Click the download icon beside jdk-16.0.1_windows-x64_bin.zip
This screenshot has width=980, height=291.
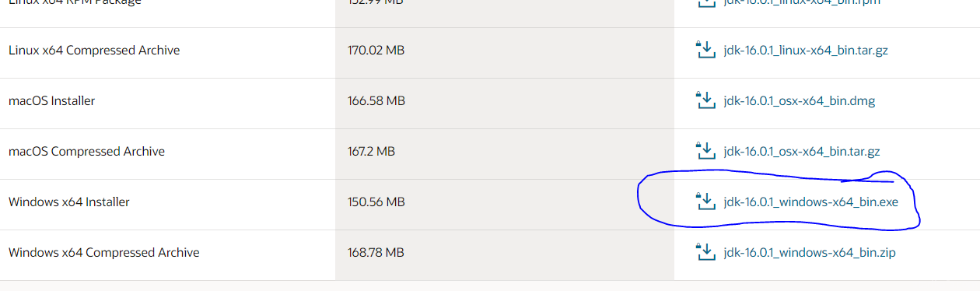click(x=704, y=252)
